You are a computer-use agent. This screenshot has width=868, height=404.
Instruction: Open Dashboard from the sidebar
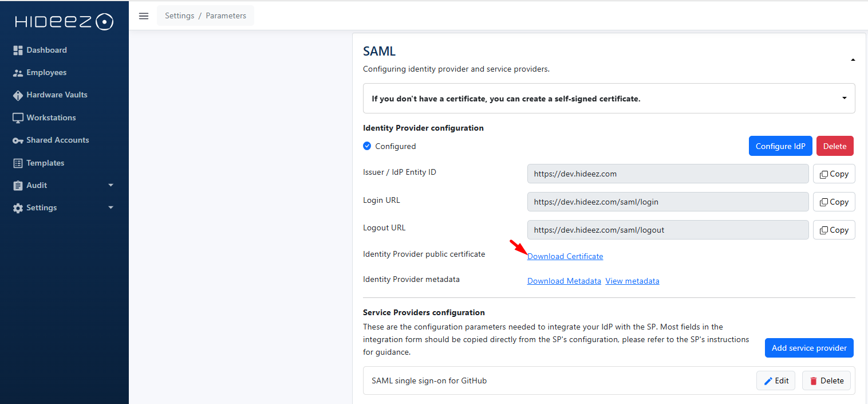[x=46, y=50]
